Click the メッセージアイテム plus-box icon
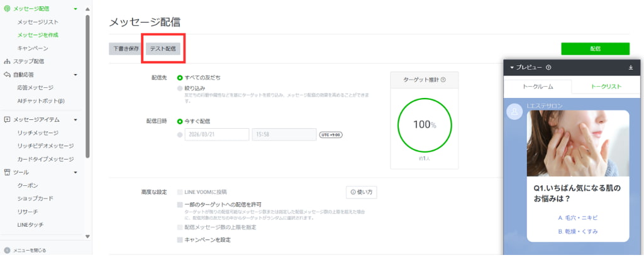The height and width of the screenshot is (260, 644). [x=6, y=120]
